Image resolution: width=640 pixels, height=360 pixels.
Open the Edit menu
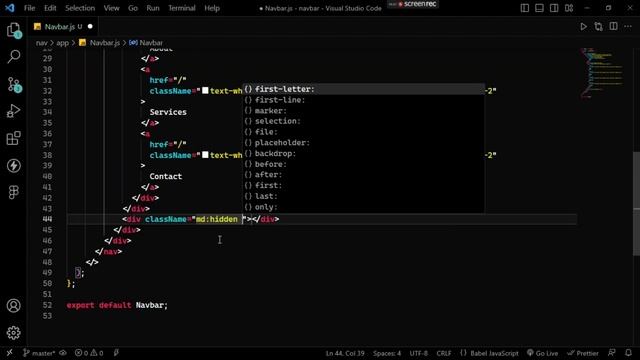coord(50,8)
